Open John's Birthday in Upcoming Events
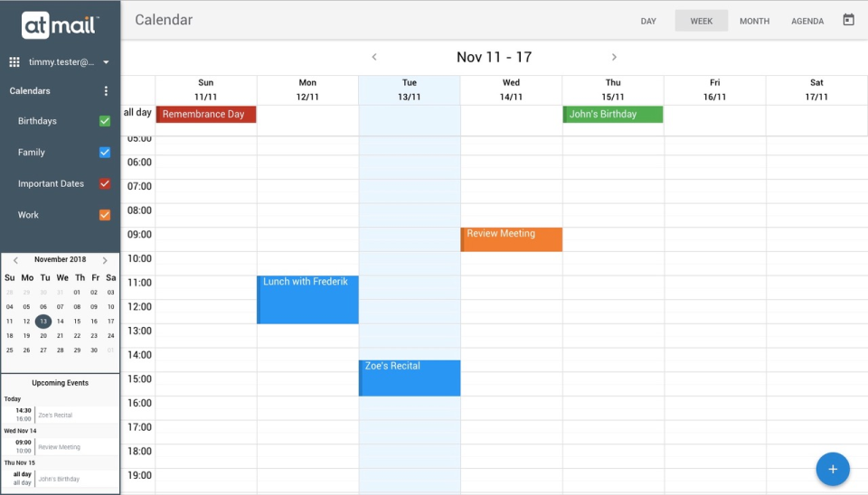This screenshot has height=495, width=868. click(61, 479)
